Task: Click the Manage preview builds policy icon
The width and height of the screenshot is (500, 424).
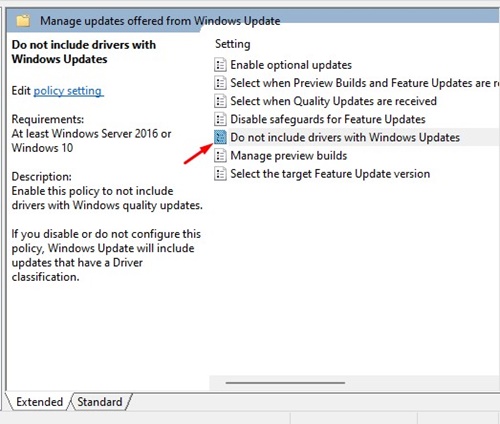Action: 220,155
